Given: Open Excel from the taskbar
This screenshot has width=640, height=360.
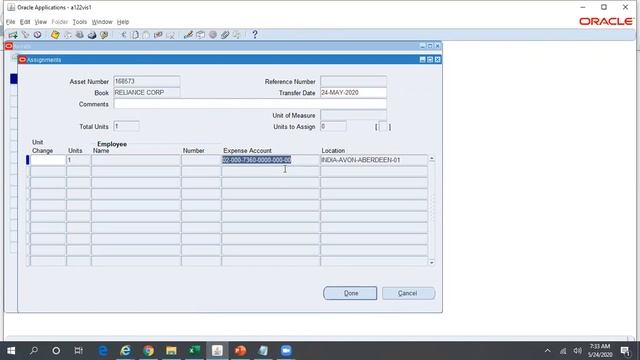Looking at the screenshot, I should [194, 351].
